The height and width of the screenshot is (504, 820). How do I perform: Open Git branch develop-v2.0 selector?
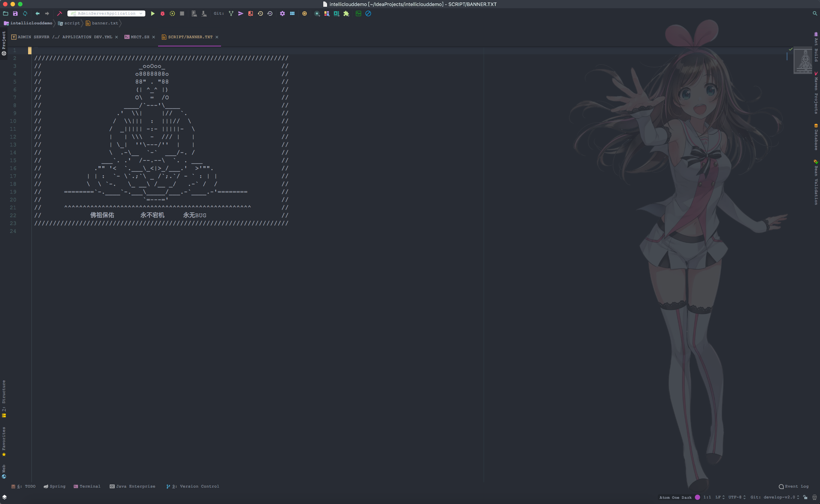[775, 497]
